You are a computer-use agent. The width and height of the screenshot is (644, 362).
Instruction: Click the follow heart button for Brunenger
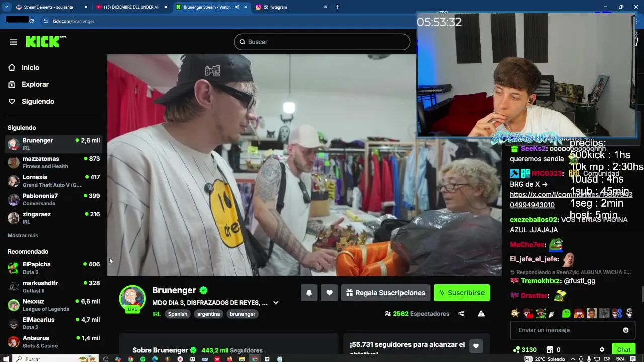click(x=329, y=293)
